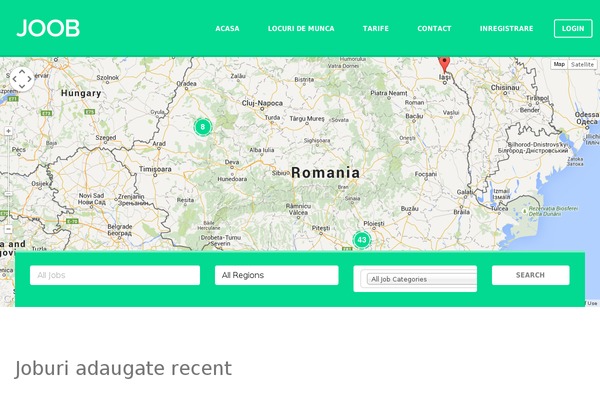Click the Timișoara map label
Image resolution: width=600 pixels, height=400 pixels.
coord(155,169)
